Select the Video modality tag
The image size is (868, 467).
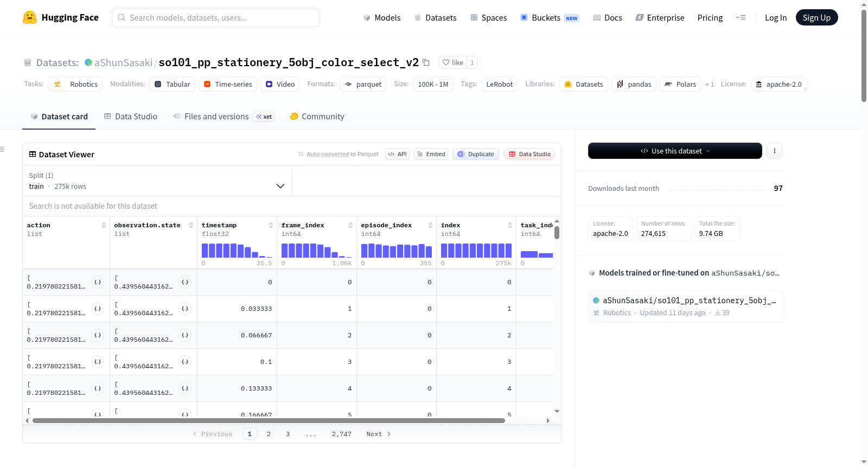click(280, 84)
